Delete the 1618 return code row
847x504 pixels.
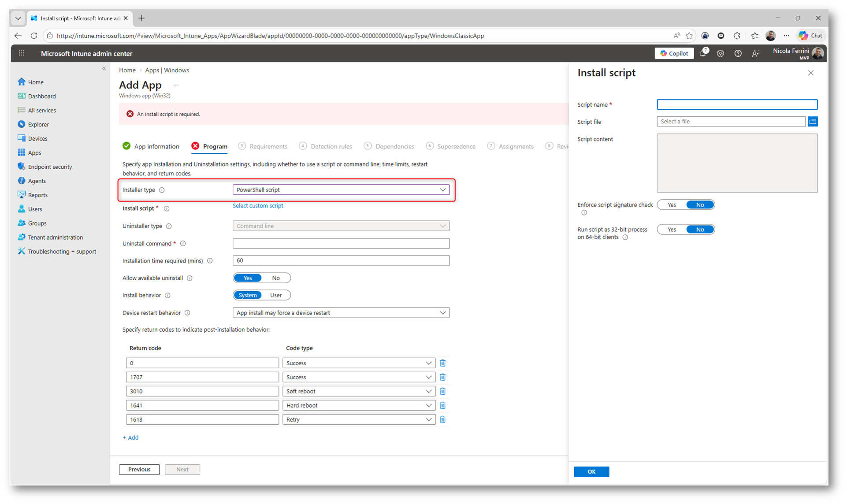pyautogui.click(x=442, y=419)
